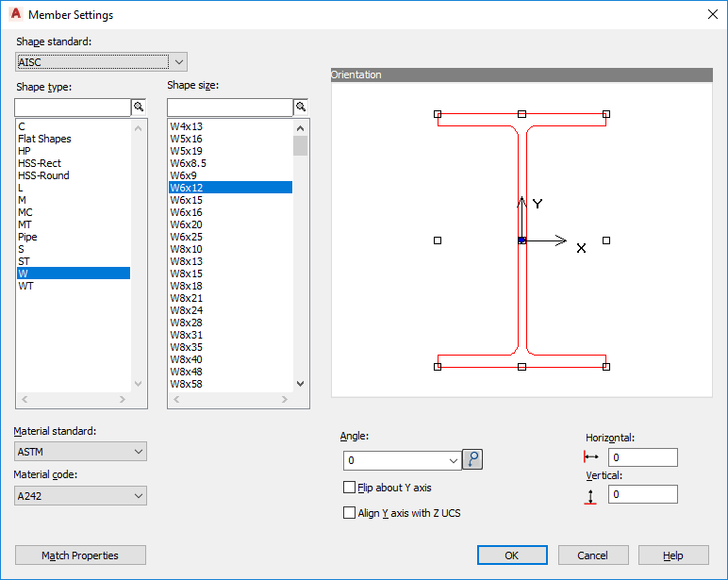Select the middle-left orientation grip square
The height and width of the screenshot is (580, 728).
coord(438,240)
